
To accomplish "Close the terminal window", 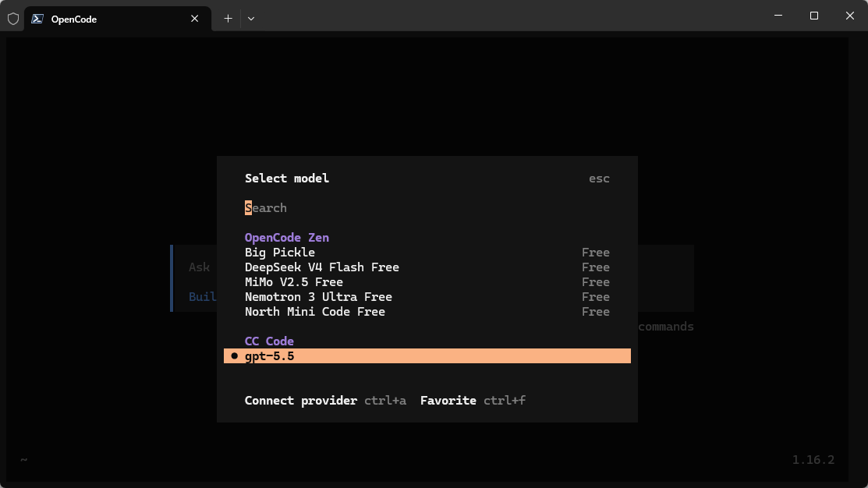I will [x=850, y=16].
